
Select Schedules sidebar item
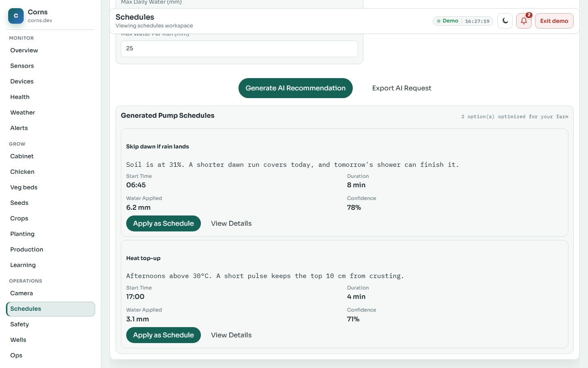coord(51,309)
